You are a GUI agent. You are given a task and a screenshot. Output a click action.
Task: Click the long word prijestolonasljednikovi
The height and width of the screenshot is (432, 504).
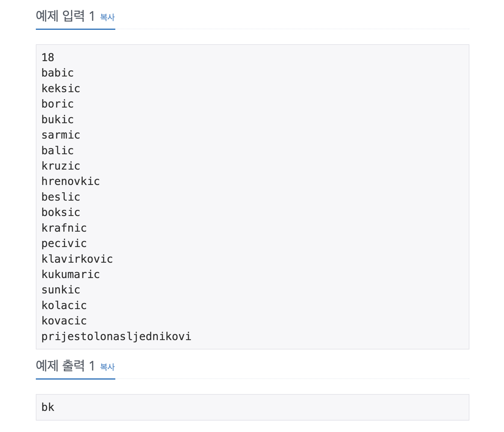(116, 337)
